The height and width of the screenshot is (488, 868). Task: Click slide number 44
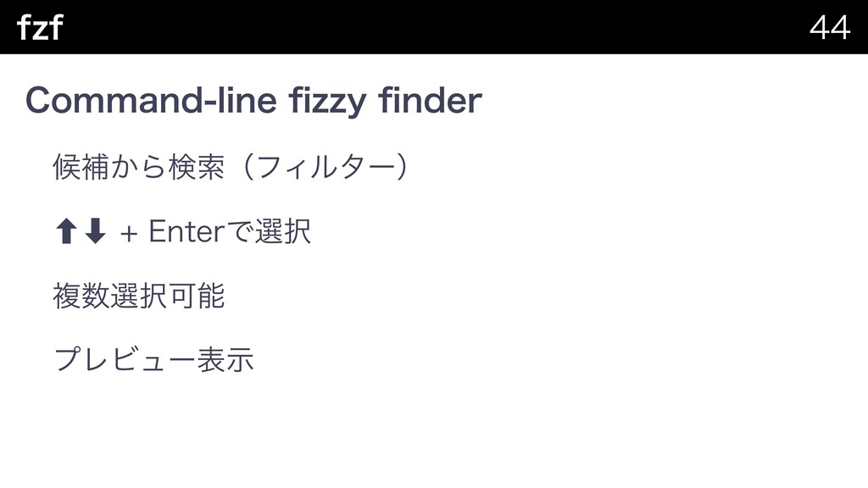click(x=829, y=27)
